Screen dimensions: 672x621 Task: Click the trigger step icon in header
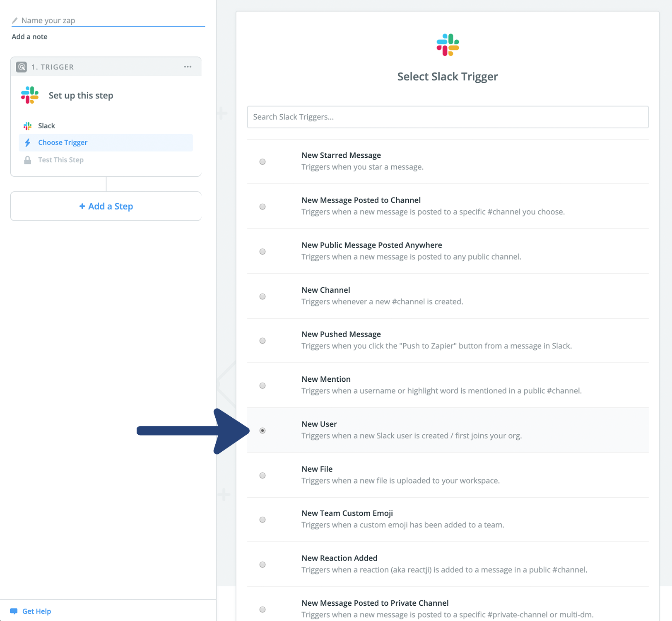22,67
